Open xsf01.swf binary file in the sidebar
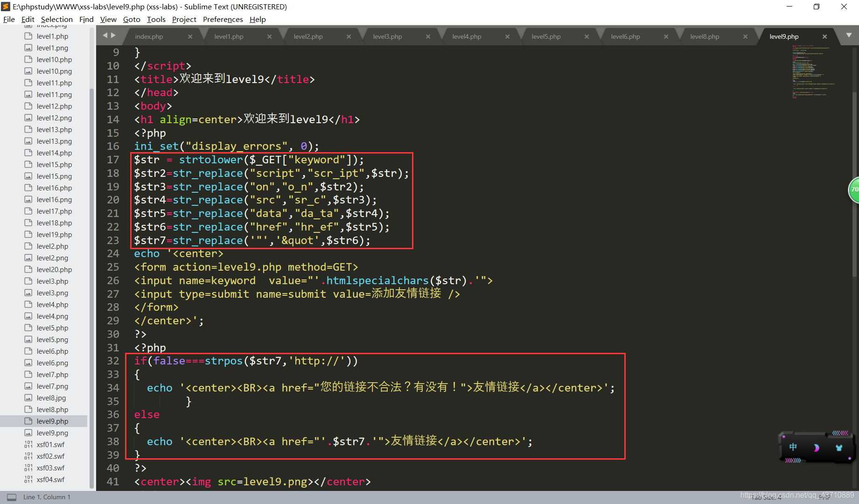Image resolution: width=859 pixels, height=504 pixels. coord(50,444)
